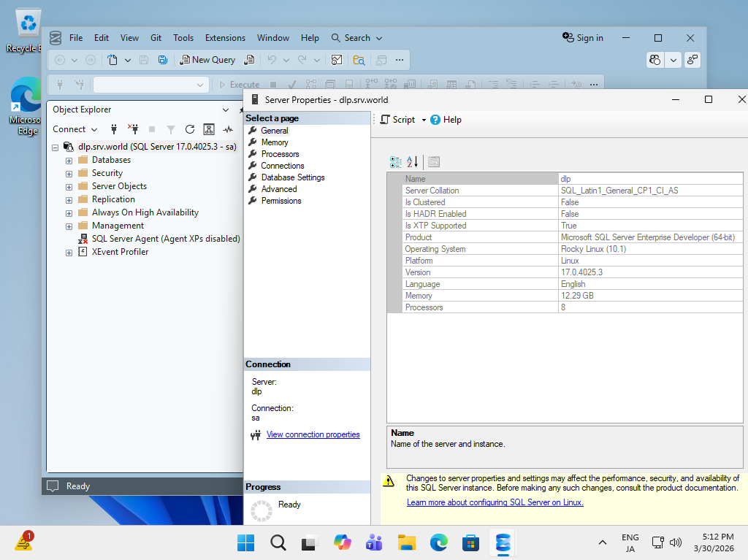This screenshot has height=560, width=748.
Task: Expand the XEvent Profiler node
Action: 69,253
